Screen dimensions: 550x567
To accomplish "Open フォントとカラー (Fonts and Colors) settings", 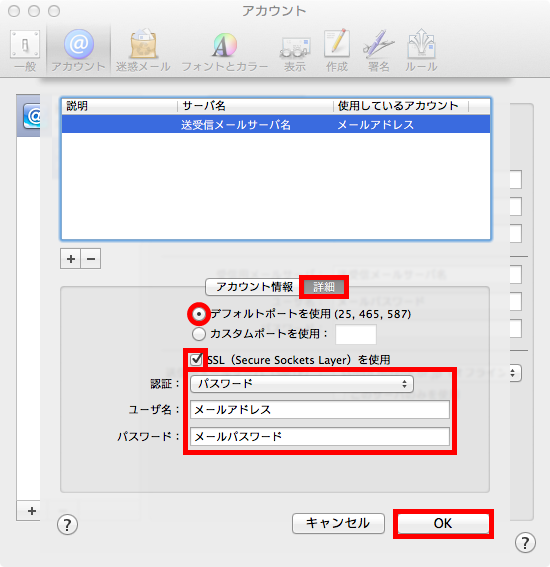I will [225, 51].
